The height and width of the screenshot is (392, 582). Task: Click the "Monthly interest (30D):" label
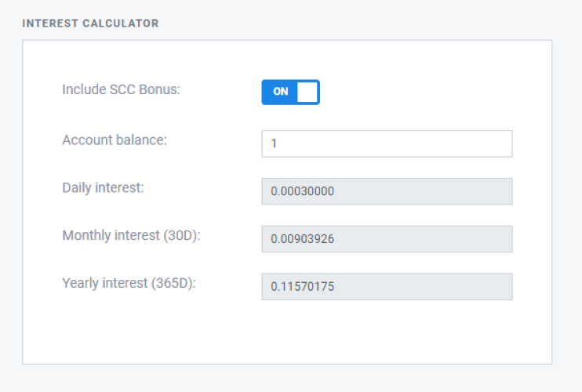(132, 235)
